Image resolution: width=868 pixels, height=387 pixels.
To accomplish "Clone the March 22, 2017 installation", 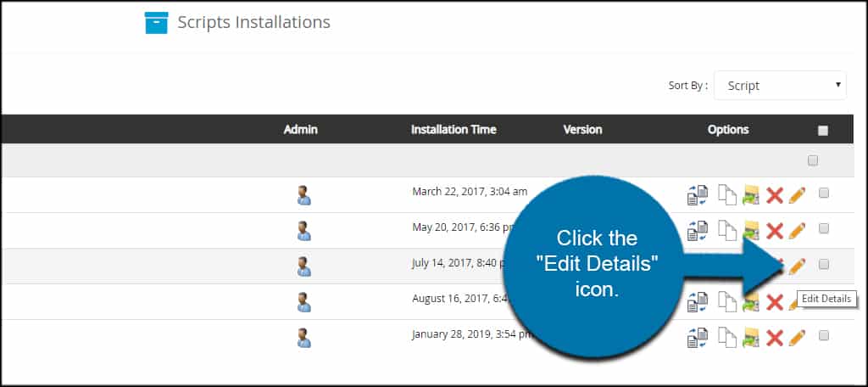I will pos(698,195).
